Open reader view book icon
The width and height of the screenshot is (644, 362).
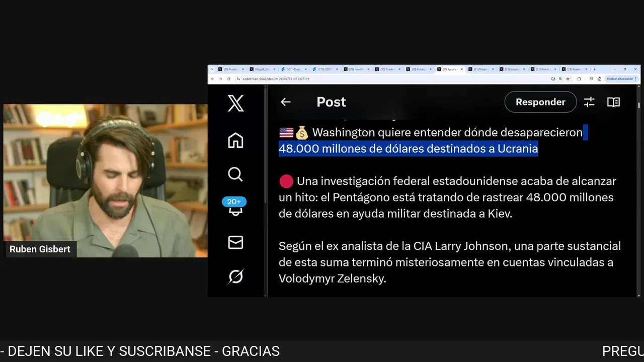[613, 102]
